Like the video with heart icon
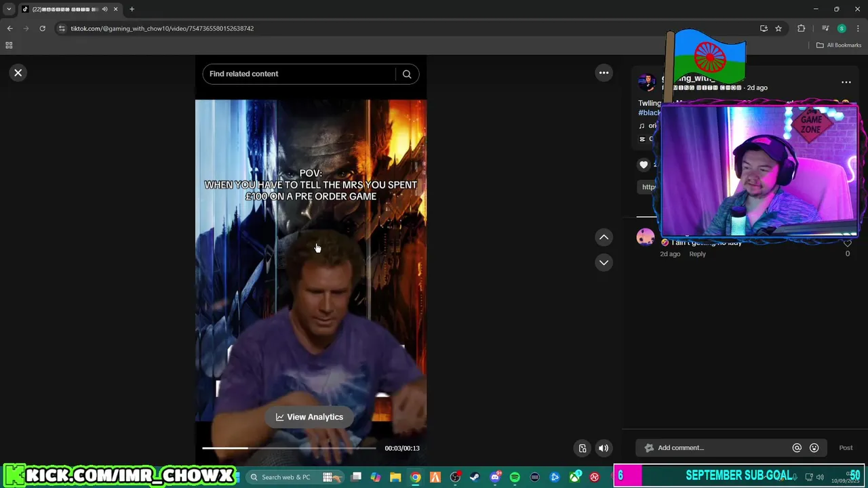Image resolution: width=868 pixels, height=488 pixels. pos(644,164)
